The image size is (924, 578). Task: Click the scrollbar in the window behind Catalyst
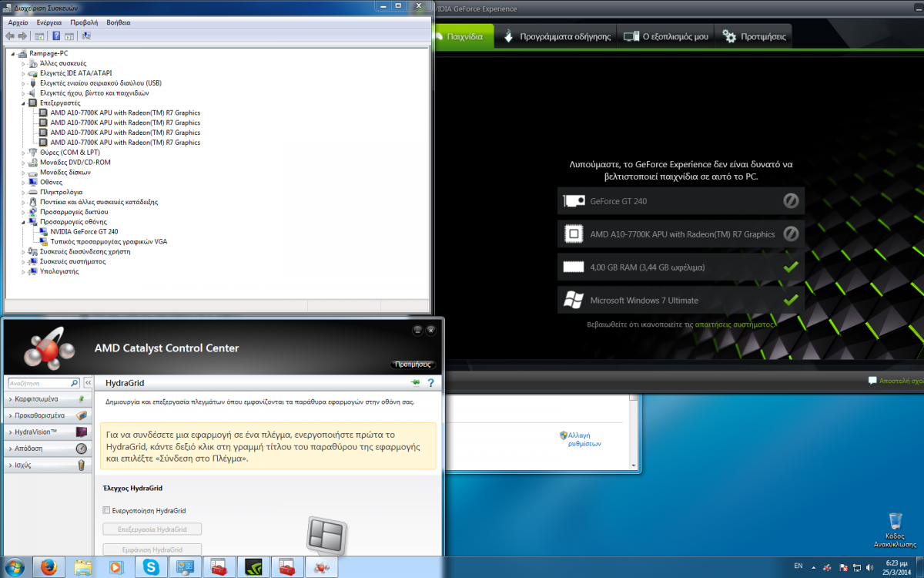634,432
